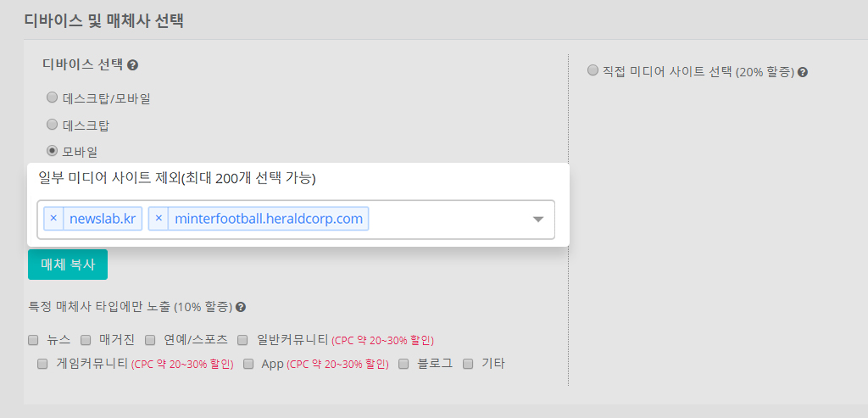
Task: Show help tooltip for 특정 매체사 타입에만 노출
Action: [240, 307]
